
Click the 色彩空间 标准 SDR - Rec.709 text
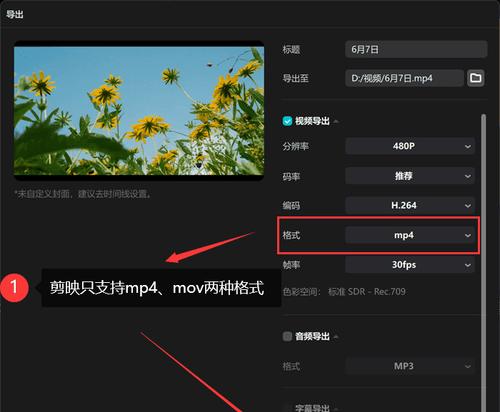344,292
